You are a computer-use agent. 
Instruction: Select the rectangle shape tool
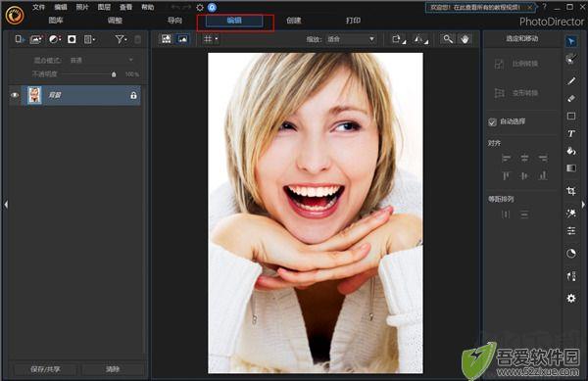571,117
